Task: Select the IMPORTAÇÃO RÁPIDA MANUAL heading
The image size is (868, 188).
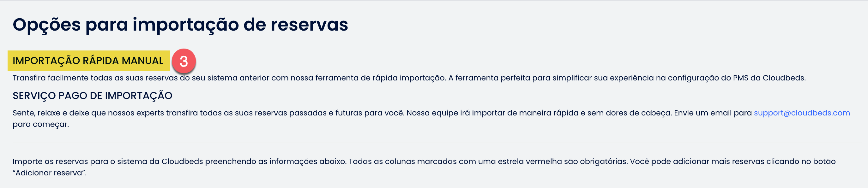Action: 88,61
